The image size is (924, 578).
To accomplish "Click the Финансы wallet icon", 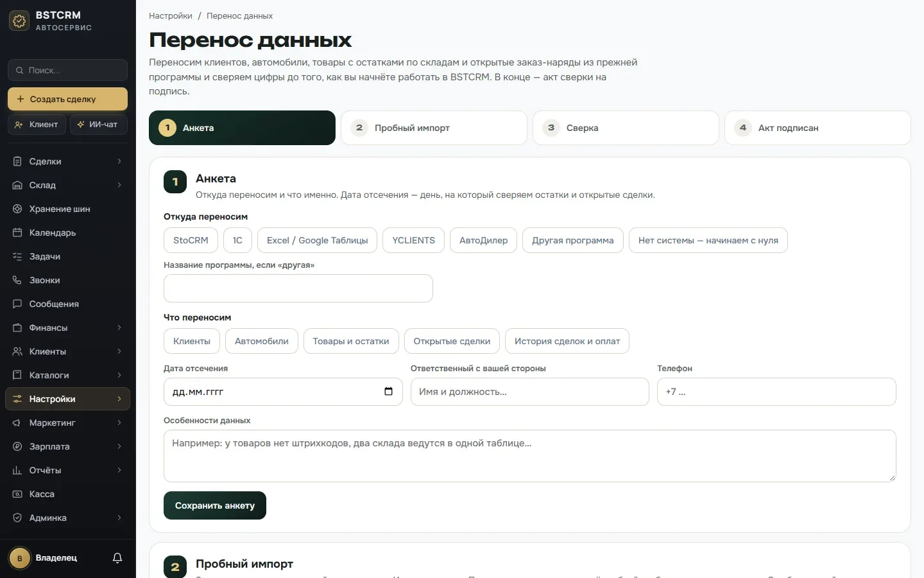I will 17,328.
